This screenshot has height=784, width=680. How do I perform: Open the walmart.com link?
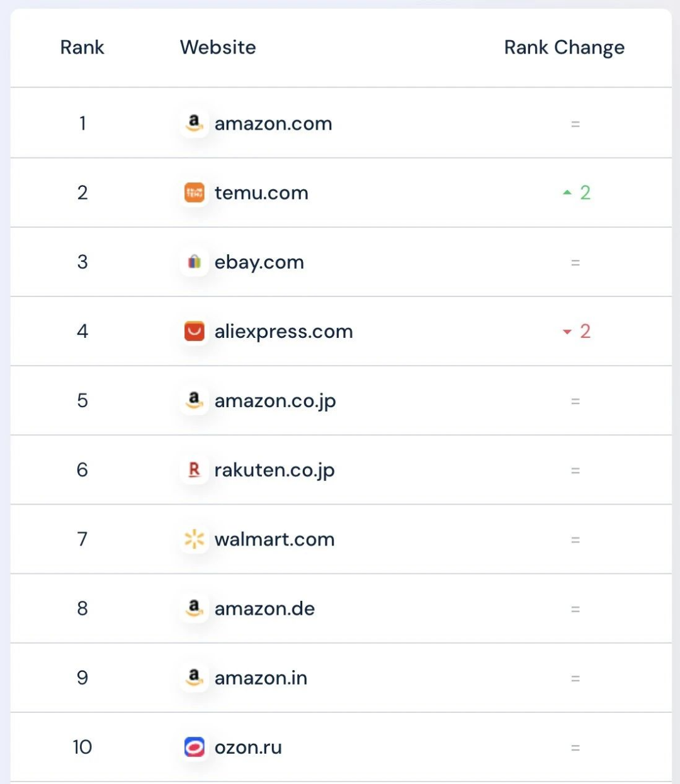(x=275, y=539)
